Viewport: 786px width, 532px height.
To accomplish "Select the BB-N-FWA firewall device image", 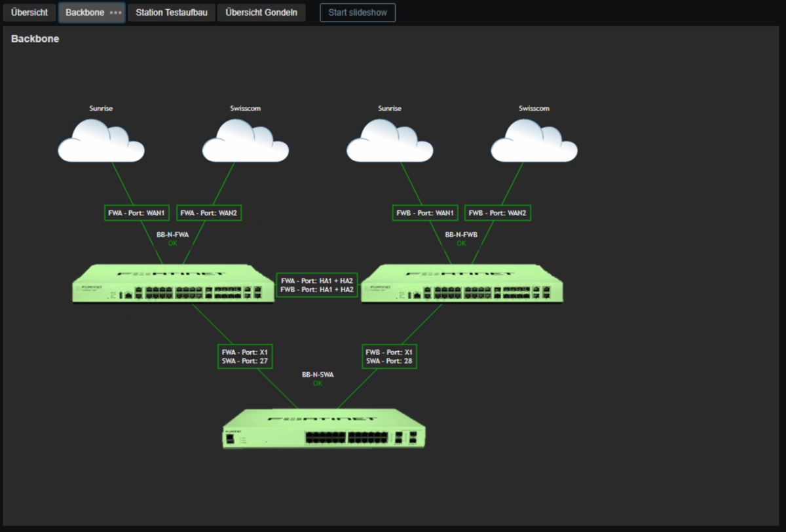I will click(x=173, y=284).
